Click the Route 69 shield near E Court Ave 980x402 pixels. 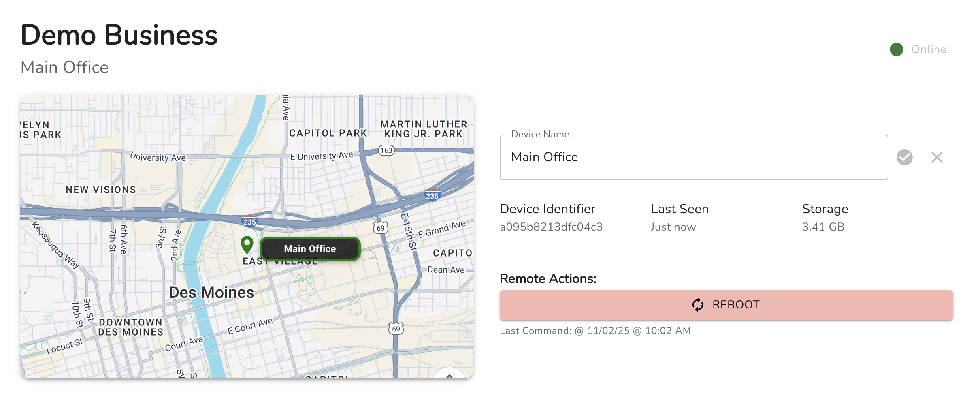[x=396, y=329]
